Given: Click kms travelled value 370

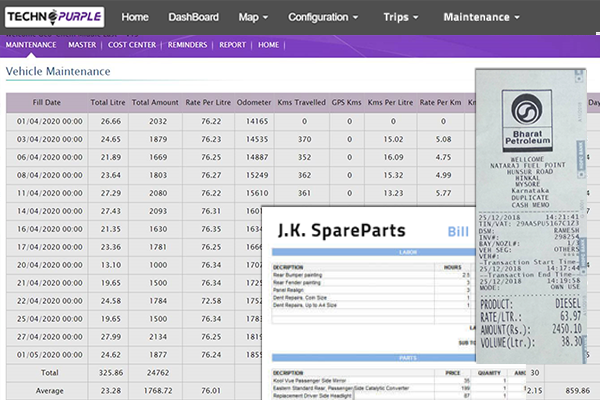Looking at the screenshot, I should click(x=305, y=139).
